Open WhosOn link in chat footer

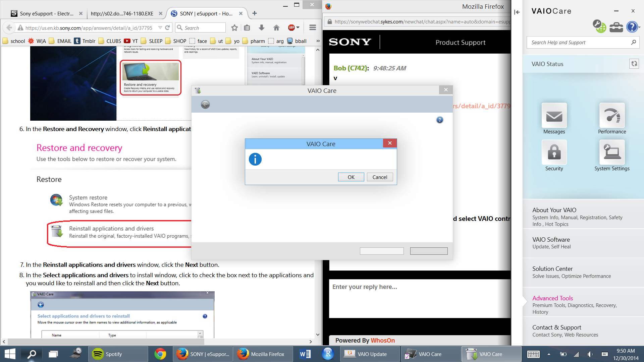click(383, 341)
